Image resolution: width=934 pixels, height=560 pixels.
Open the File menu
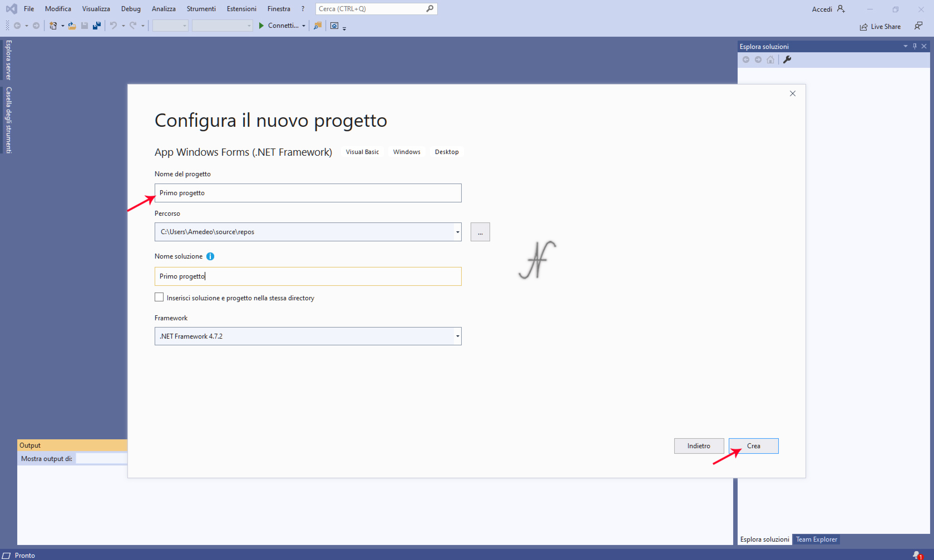click(x=29, y=9)
